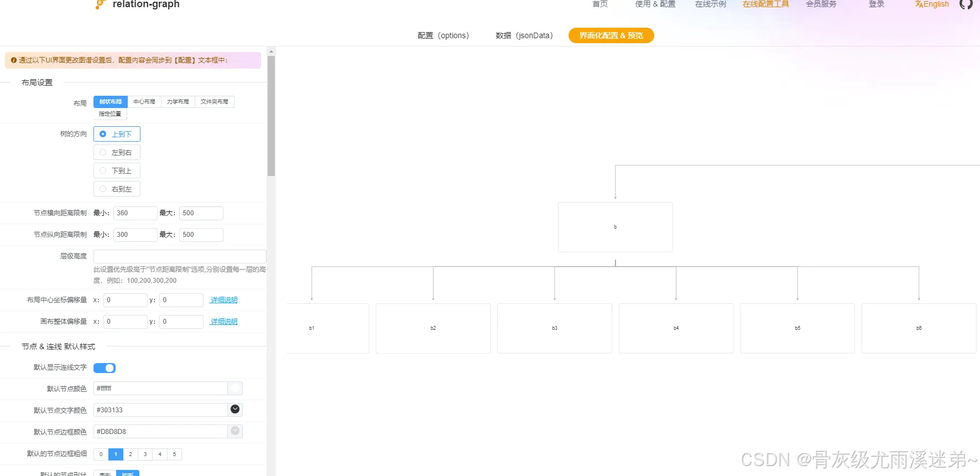The height and width of the screenshot is (476, 980).
Task: Open node border color #D8D8D8 picker dropdown
Action: click(x=235, y=431)
